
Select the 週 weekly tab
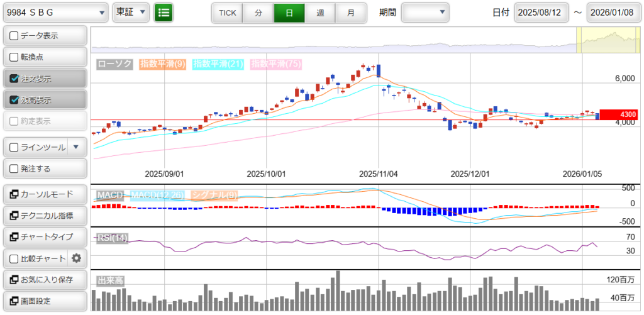point(320,13)
